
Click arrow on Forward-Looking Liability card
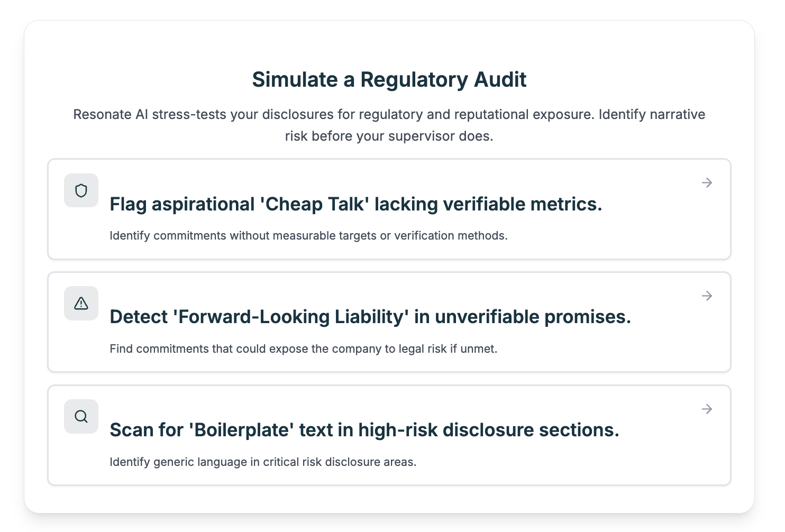(707, 296)
